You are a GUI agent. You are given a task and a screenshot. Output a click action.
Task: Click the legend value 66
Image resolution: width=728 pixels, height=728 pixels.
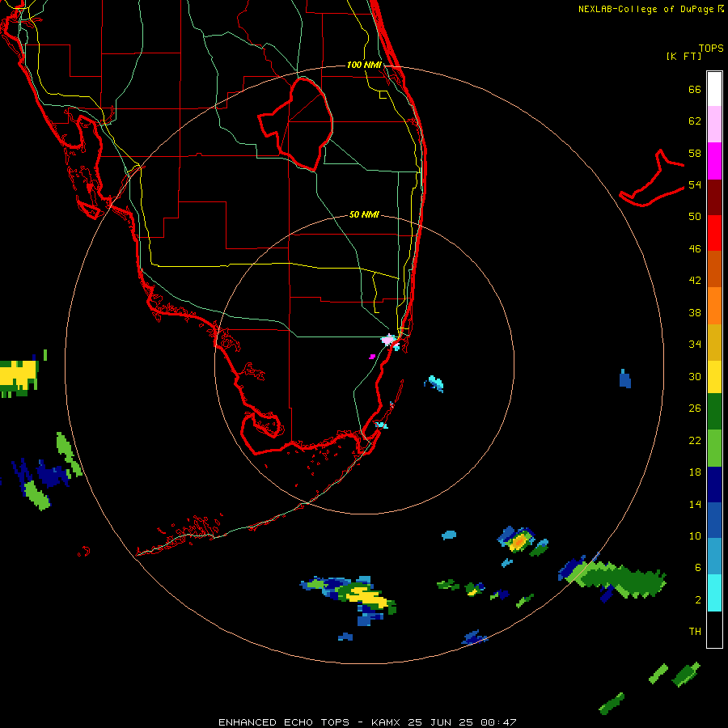(x=695, y=89)
